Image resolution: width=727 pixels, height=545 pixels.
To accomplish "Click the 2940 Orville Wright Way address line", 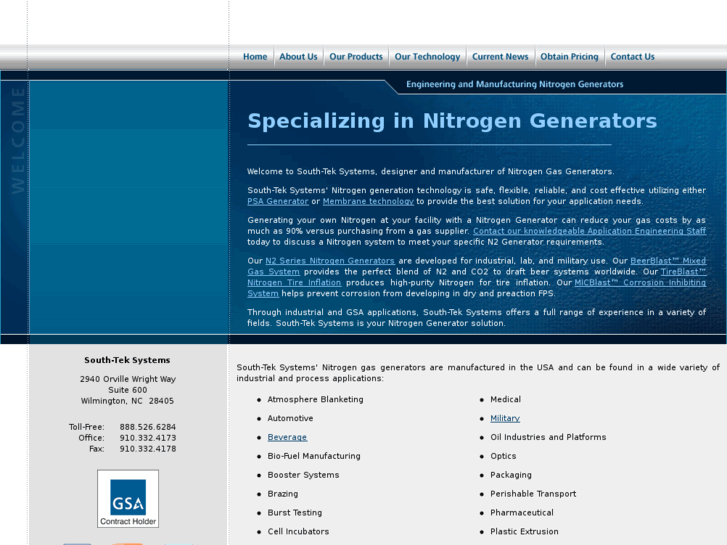I will click(x=128, y=379).
